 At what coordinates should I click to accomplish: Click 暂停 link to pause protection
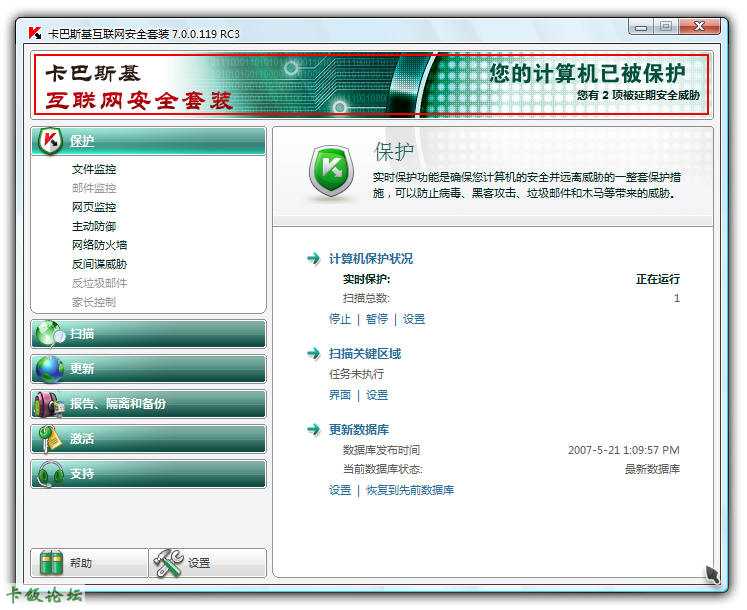click(376, 319)
